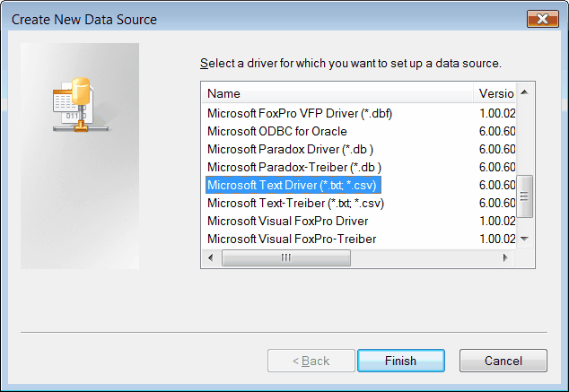The width and height of the screenshot is (569, 392).
Task: Click version 1.00.02 of Visual FoxPro Driver
Action: click(x=497, y=221)
